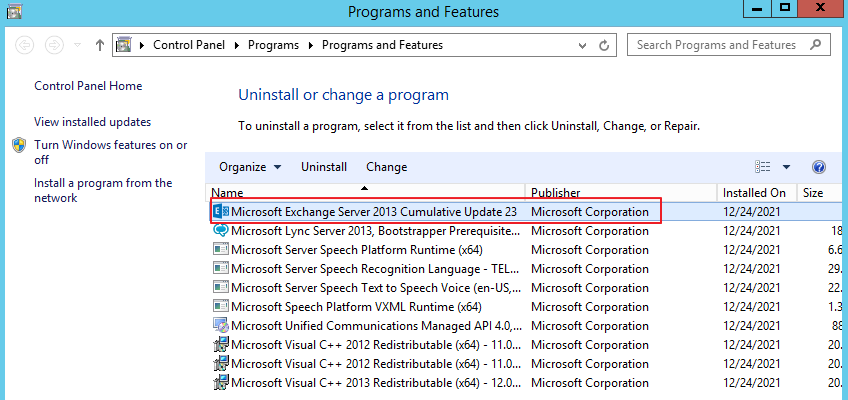This screenshot has width=848, height=400.
Task: Click the Text to Speech Voice icon
Action: (221, 288)
